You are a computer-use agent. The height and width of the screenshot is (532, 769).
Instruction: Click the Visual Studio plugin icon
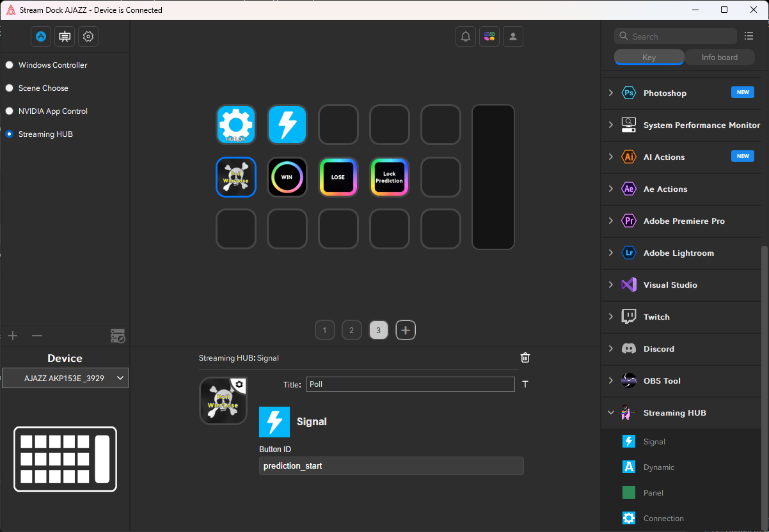pos(629,285)
